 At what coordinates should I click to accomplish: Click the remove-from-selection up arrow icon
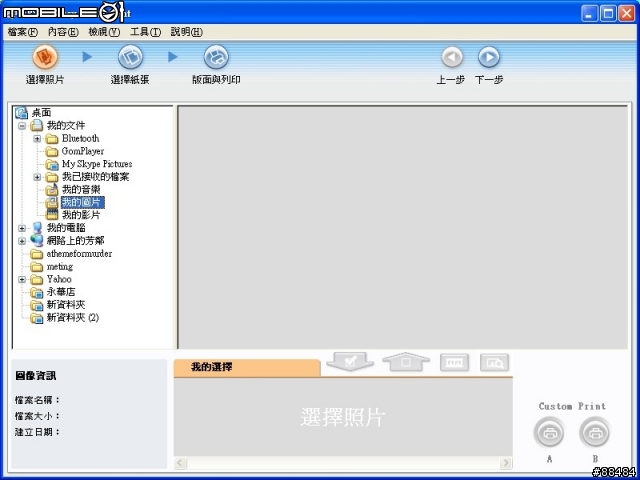[x=406, y=362]
